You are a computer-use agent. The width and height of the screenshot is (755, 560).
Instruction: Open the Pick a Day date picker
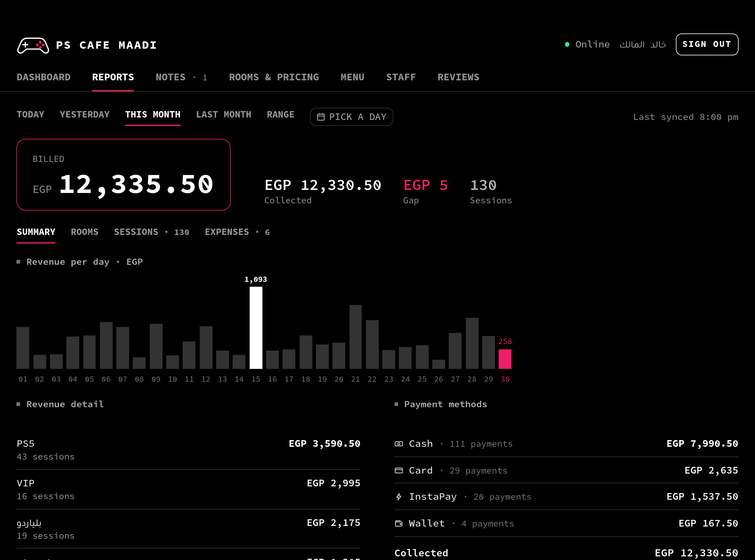coord(351,117)
